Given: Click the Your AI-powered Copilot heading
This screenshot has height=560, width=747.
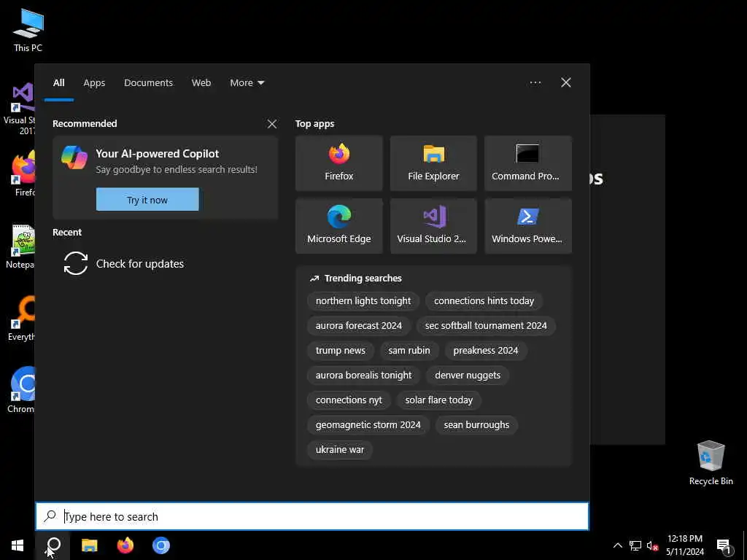Looking at the screenshot, I should click(158, 153).
